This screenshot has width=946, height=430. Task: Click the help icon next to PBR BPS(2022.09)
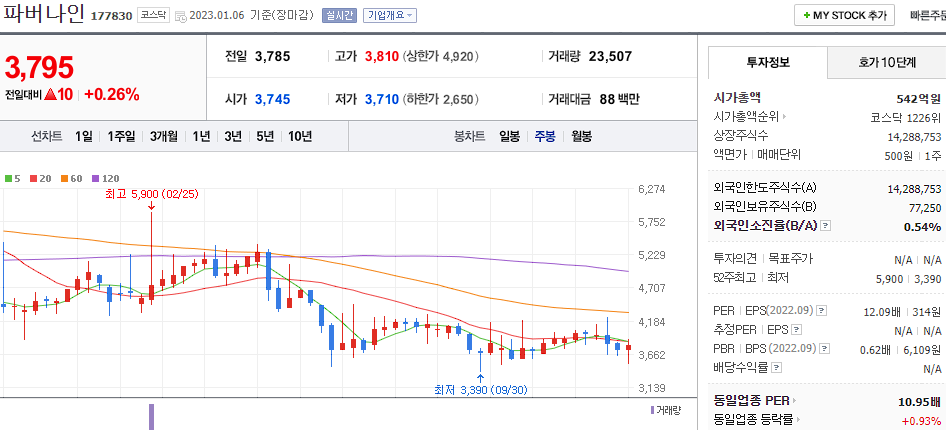tap(825, 349)
